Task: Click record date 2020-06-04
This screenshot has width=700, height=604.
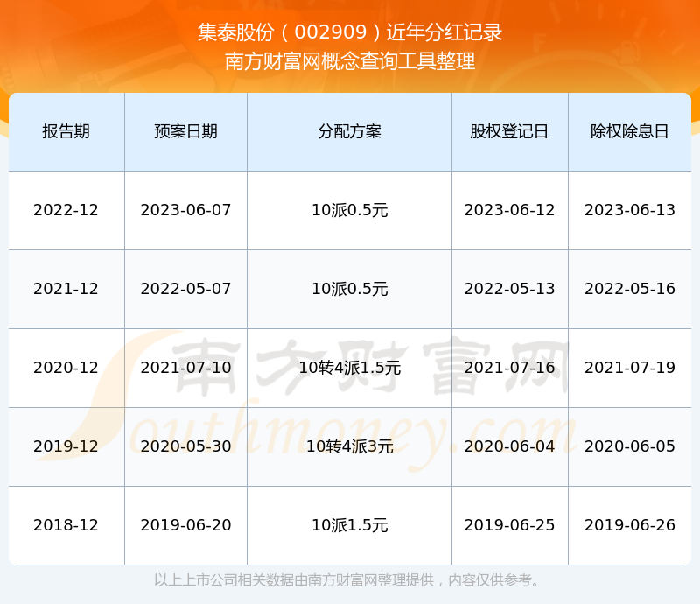Action: point(509,446)
